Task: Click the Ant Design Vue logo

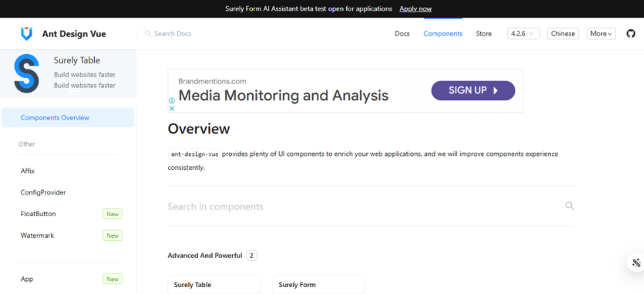Action: click(x=27, y=34)
